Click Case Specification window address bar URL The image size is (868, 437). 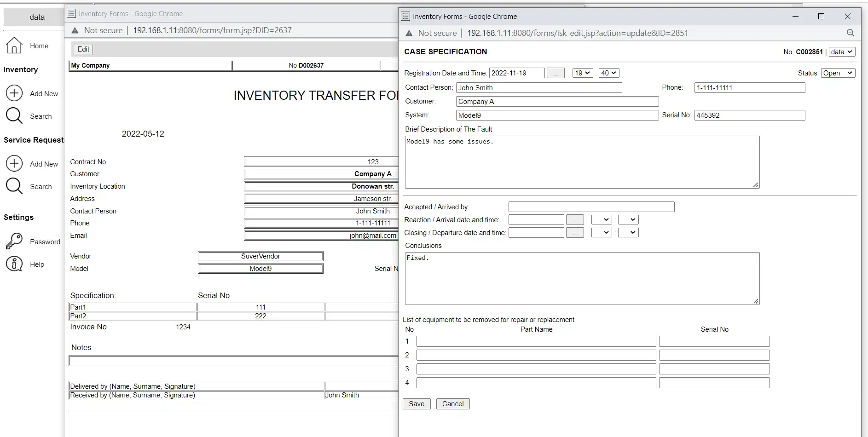click(578, 33)
